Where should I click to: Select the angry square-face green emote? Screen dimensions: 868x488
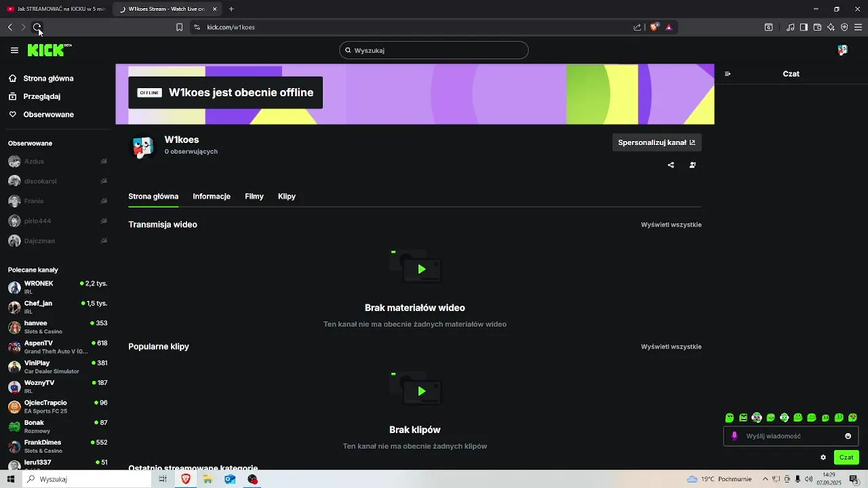click(x=743, y=418)
